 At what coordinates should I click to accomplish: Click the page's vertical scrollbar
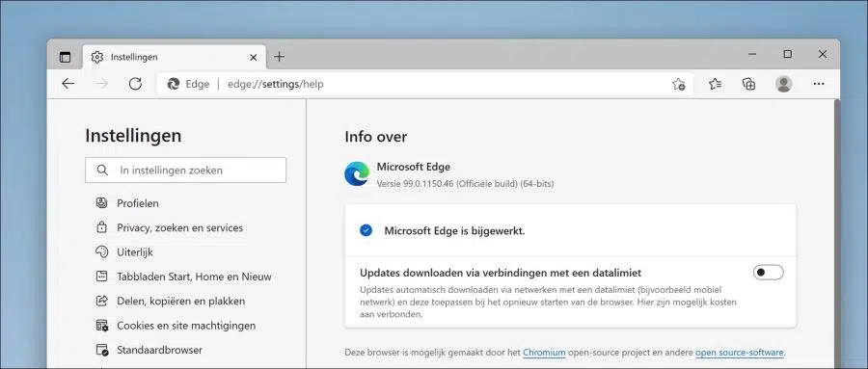coord(836,234)
